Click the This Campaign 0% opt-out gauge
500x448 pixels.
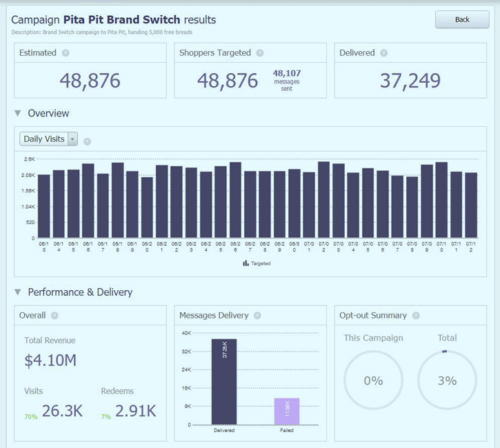pos(373,380)
